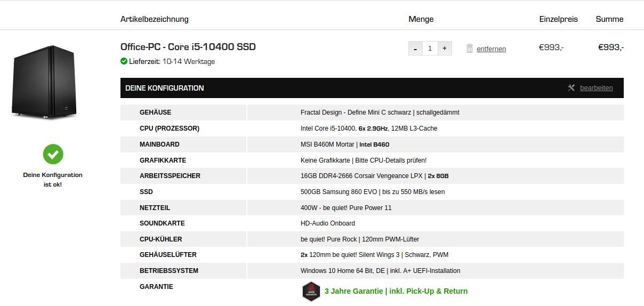Click the small green delivery time check icon

pos(124,61)
